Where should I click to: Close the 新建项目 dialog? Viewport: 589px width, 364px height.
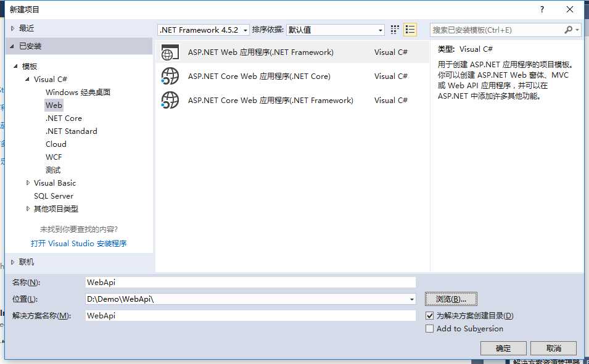[570, 9]
